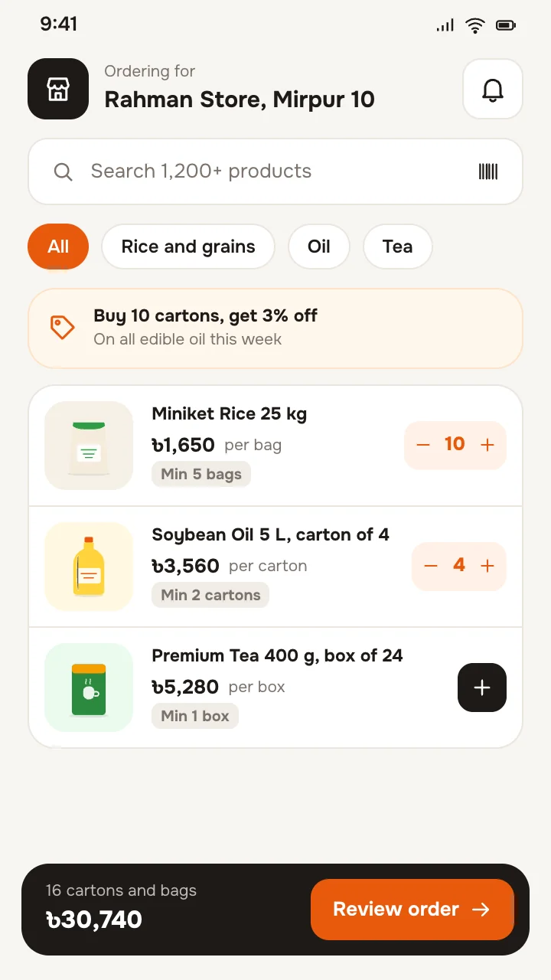Viewport: 551px width, 980px height.
Task: Increase Miniket Rice quantity
Action: click(x=487, y=445)
